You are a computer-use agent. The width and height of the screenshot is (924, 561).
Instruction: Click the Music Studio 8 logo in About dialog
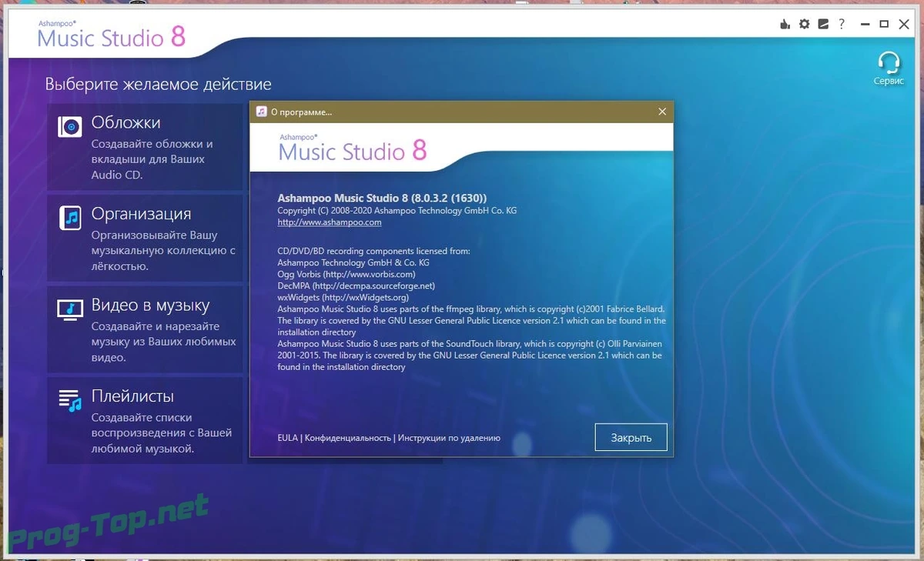tap(353, 148)
